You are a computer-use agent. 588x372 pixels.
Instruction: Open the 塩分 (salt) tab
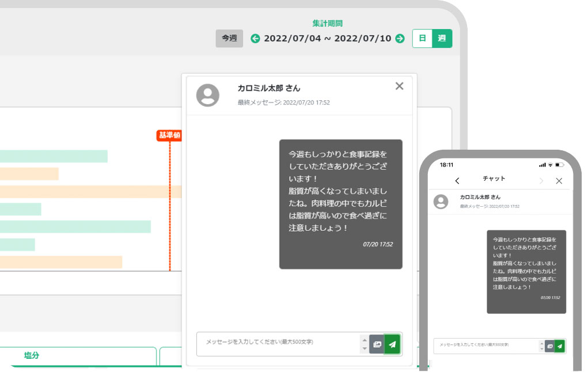coord(32,355)
